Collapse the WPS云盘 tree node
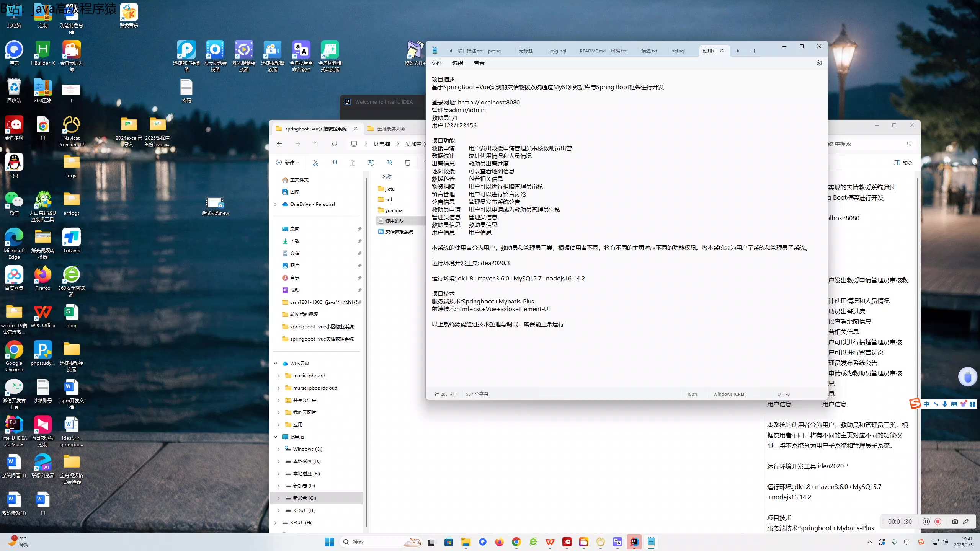Image resolution: width=980 pixels, height=551 pixels. pyautogui.click(x=276, y=364)
